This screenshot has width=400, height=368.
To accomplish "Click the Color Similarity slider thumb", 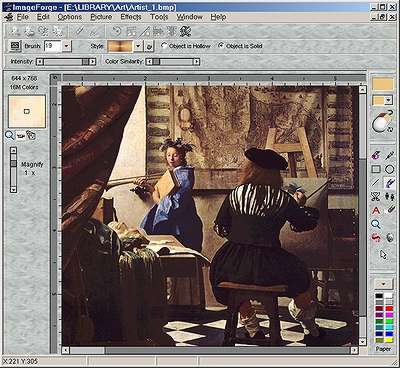I will (x=156, y=62).
